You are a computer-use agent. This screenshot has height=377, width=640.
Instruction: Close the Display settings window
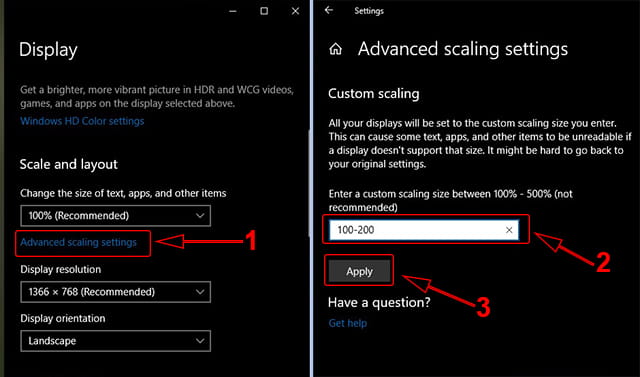(x=296, y=11)
